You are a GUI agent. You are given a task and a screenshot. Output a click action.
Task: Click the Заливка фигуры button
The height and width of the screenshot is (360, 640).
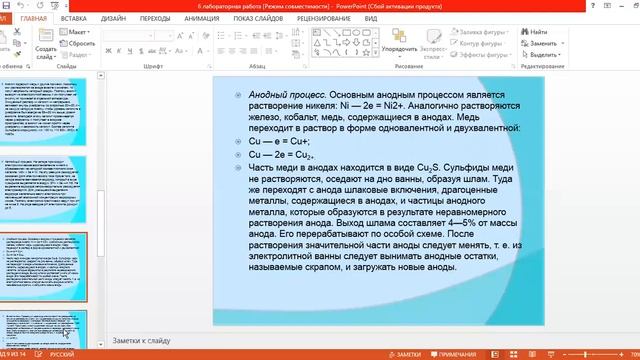pos(480,32)
